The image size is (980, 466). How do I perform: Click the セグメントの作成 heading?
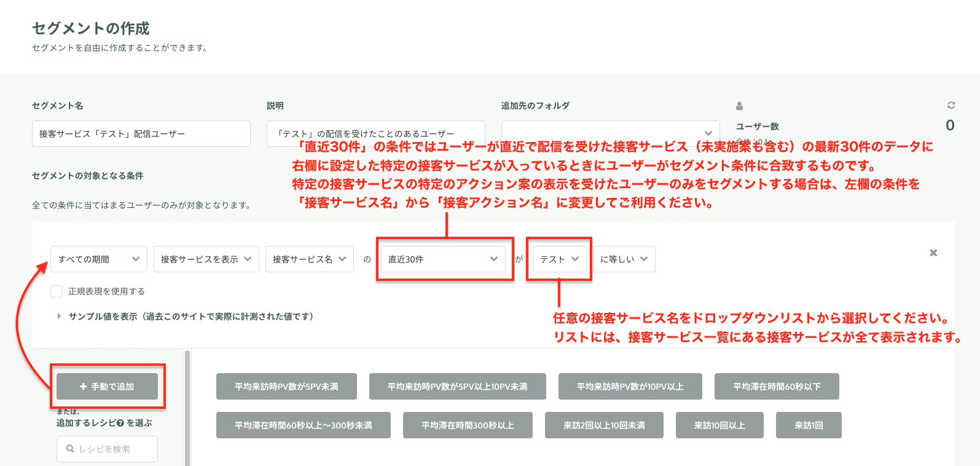91,28
